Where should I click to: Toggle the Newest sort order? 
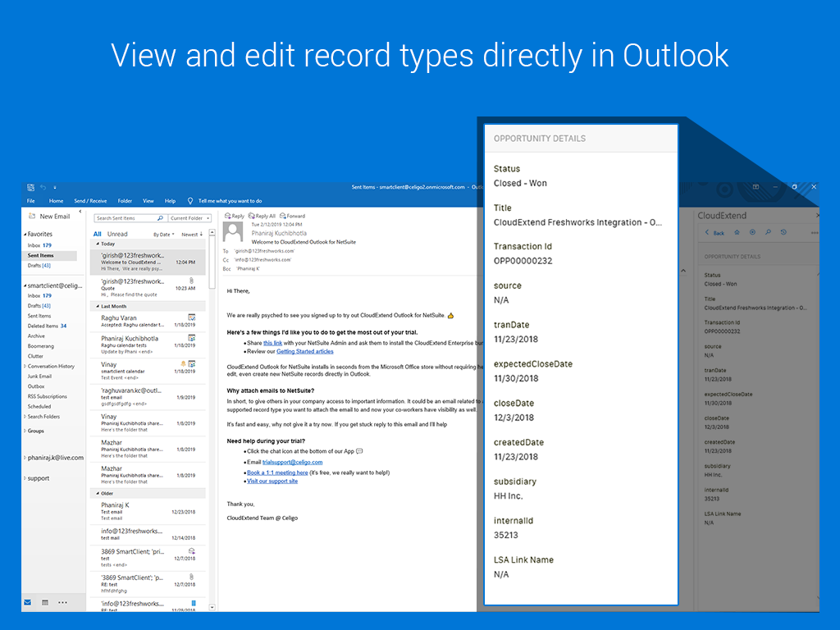(192, 235)
